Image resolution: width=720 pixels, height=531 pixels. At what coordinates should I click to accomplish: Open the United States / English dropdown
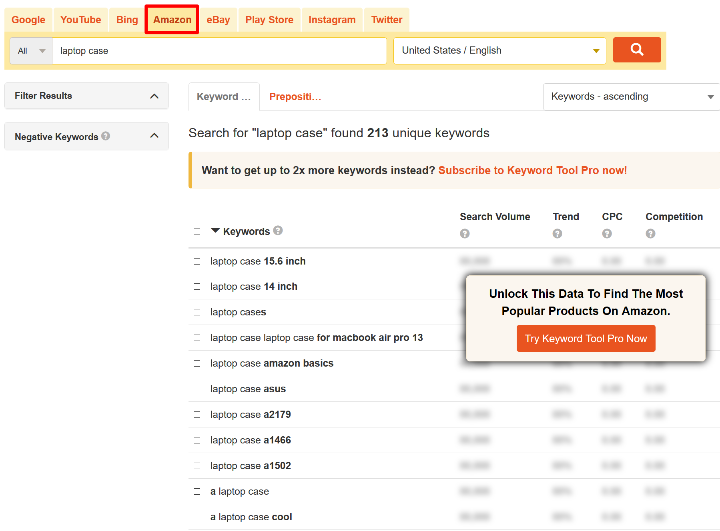pyautogui.click(x=499, y=50)
